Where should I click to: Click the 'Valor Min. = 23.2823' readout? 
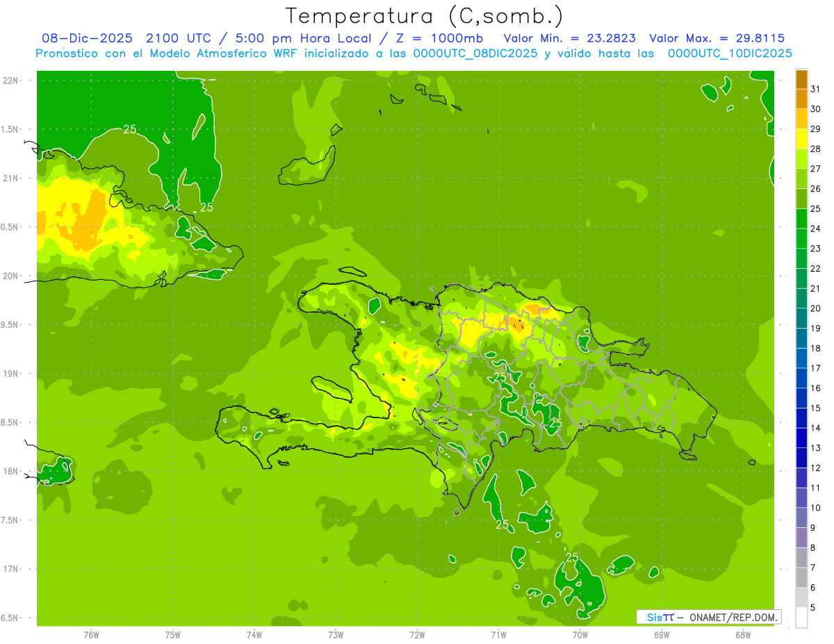pyautogui.click(x=569, y=38)
